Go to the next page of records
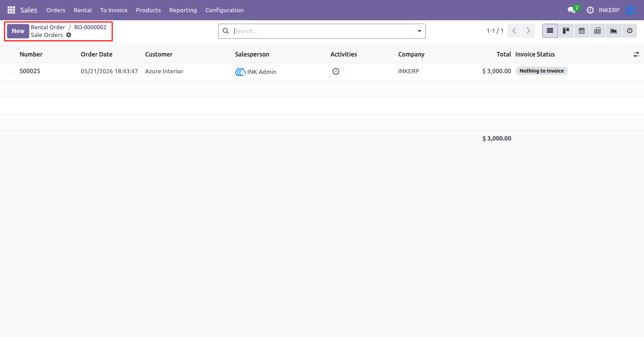Image resolution: width=644 pixels, height=337 pixels. click(x=528, y=31)
